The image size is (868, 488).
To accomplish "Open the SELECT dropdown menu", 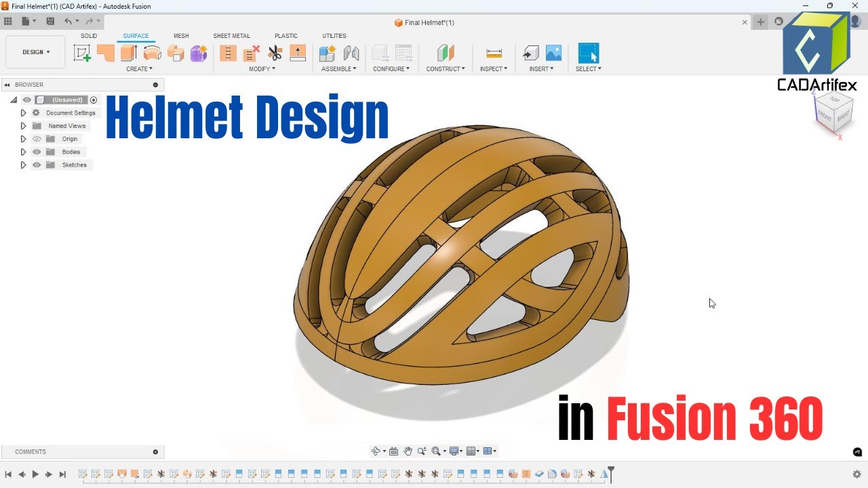I will (589, 68).
